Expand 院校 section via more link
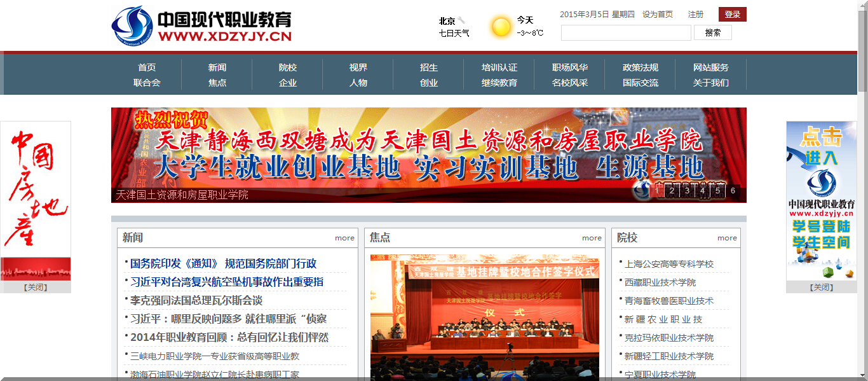 click(727, 238)
